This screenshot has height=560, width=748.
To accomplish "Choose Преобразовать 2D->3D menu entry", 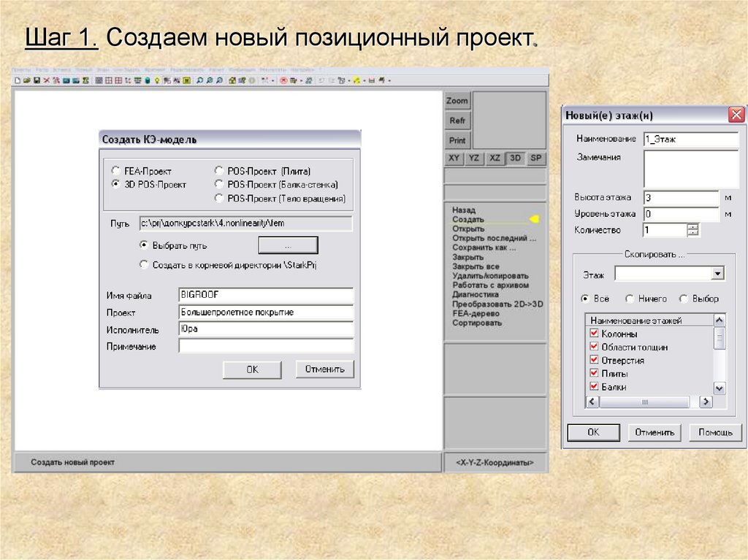I will point(497,304).
